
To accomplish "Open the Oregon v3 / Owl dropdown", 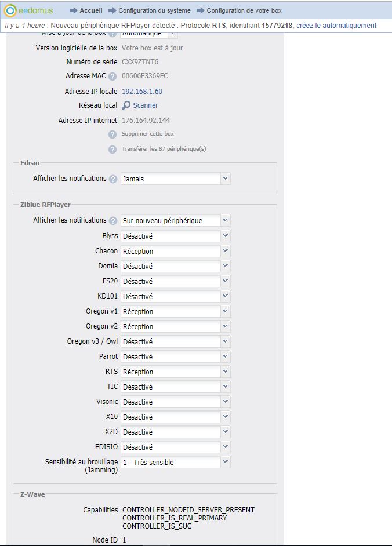I will (x=175, y=342).
